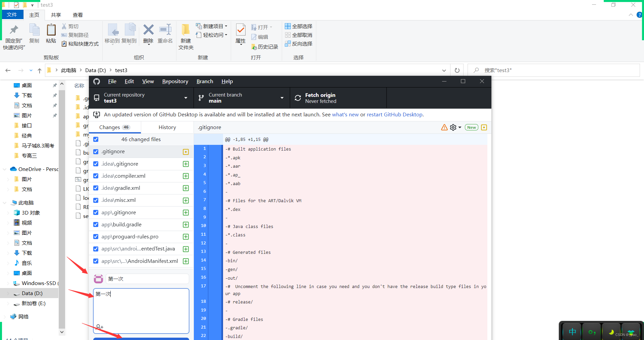Click the warning triangle icon above the diff

pyautogui.click(x=444, y=127)
